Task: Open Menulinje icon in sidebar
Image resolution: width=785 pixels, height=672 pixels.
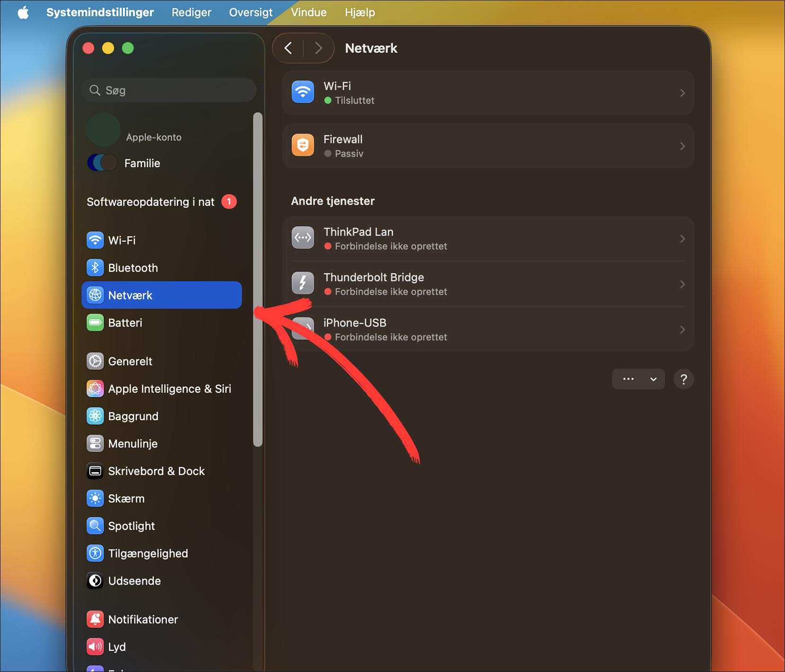Action: (x=95, y=444)
